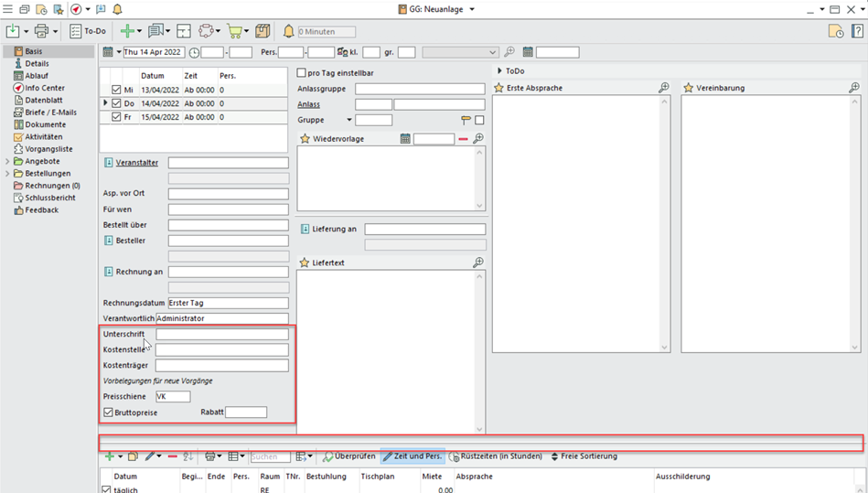Screen dimensions: 868x493
Task: Click magnifier icon beside Liefertext
Action: click(x=477, y=263)
